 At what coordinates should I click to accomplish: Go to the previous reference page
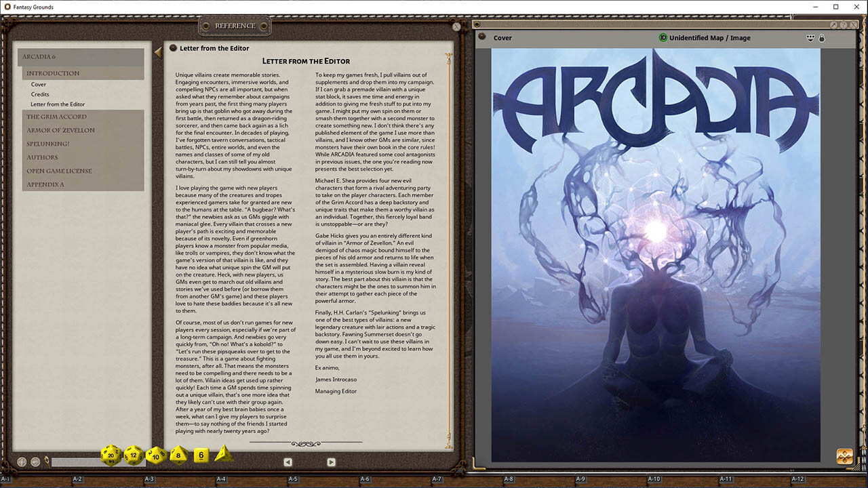pos(288,462)
